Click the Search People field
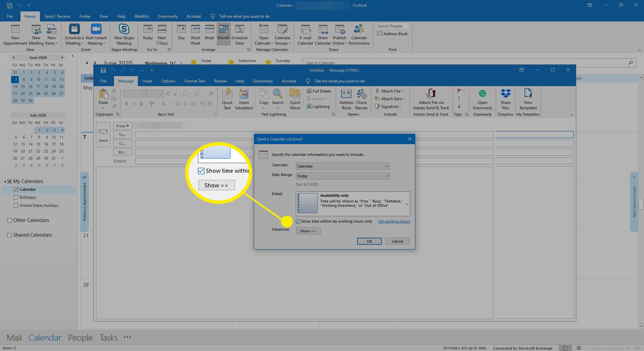 [x=393, y=26]
